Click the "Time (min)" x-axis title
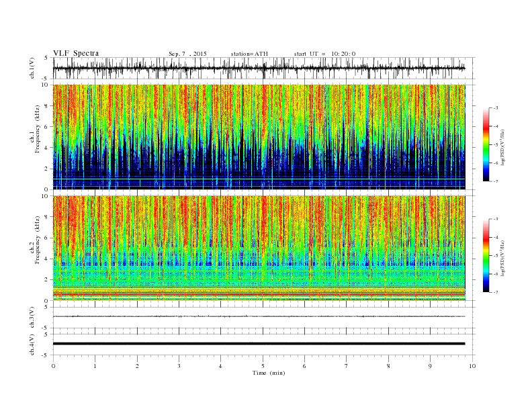Viewport: 532px width, 411px height. click(x=269, y=373)
